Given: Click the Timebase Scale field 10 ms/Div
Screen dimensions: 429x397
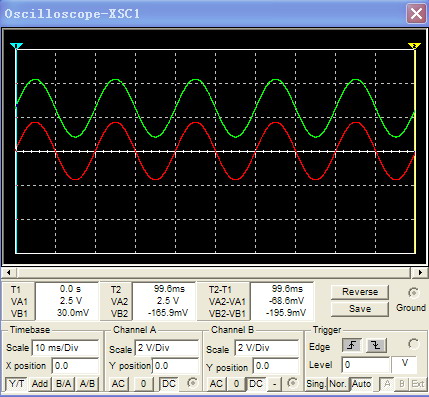Looking at the screenshot, I should (x=66, y=348).
